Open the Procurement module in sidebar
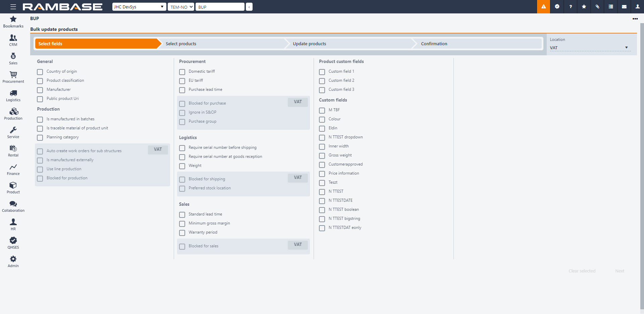644x314 pixels. coord(13,75)
